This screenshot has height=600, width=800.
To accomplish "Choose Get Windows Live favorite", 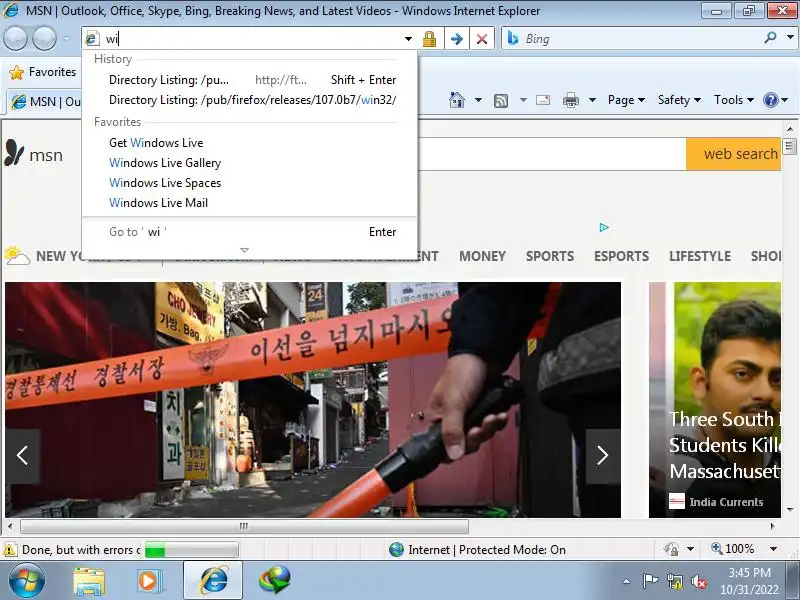I will (x=249, y=143).
